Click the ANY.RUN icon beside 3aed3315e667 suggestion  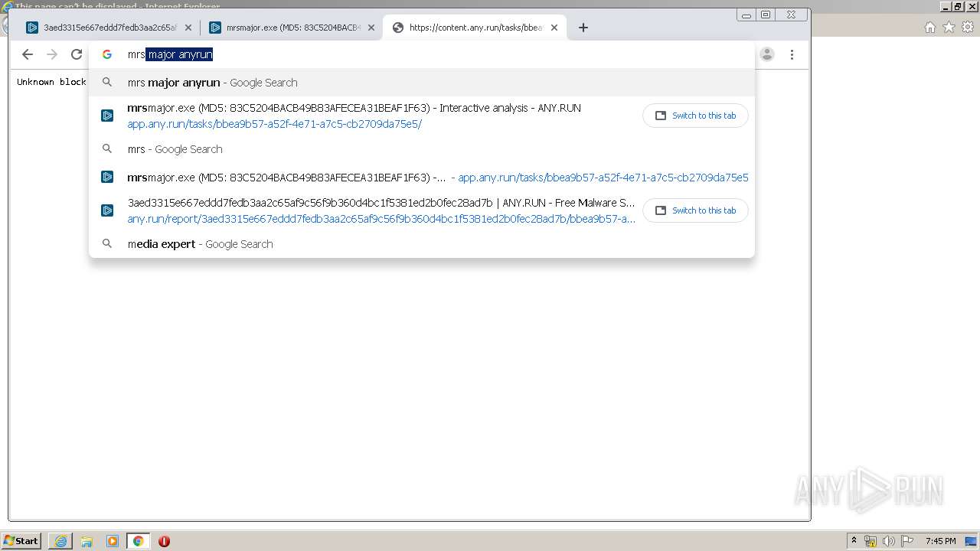(x=107, y=210)
